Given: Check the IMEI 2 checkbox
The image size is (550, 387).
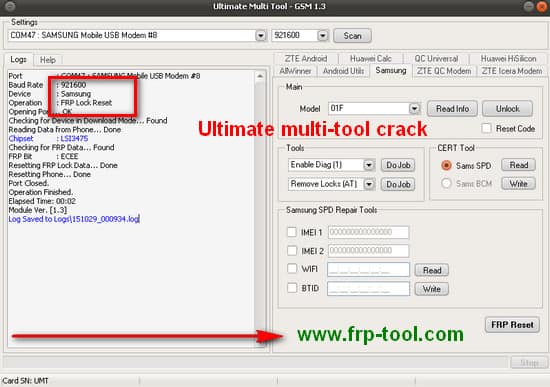Looking at the screenshot, I should coord(292,251).
